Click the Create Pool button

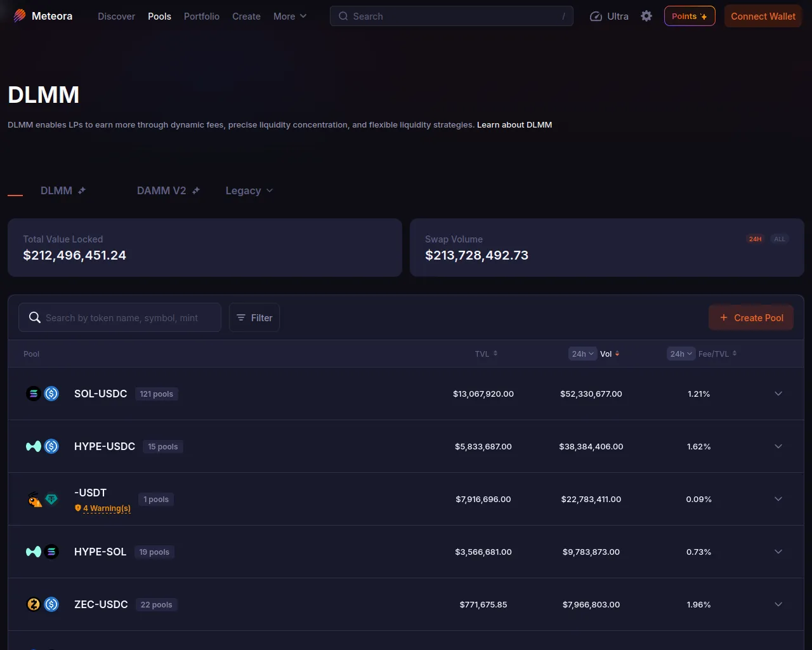[751, 317]
